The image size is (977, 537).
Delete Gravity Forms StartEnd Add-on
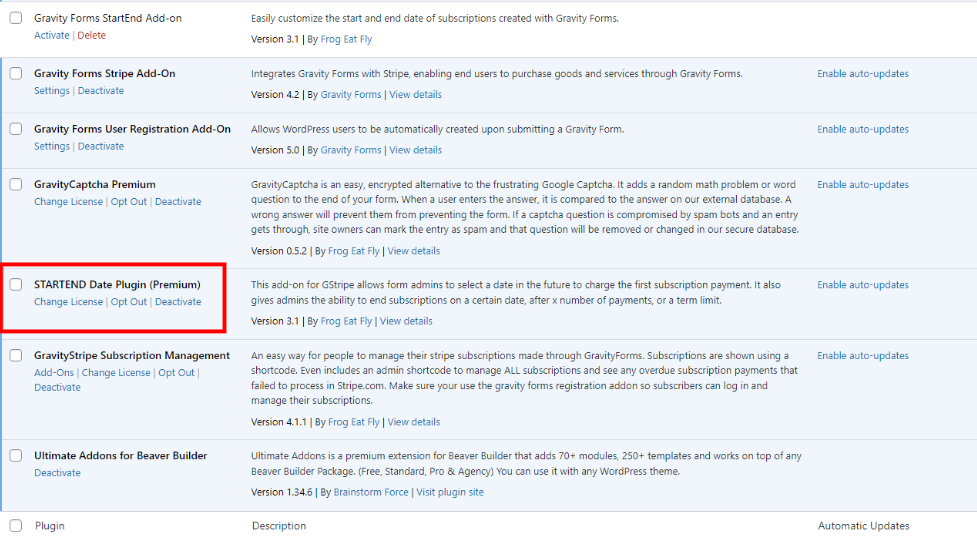pos(92,36)
